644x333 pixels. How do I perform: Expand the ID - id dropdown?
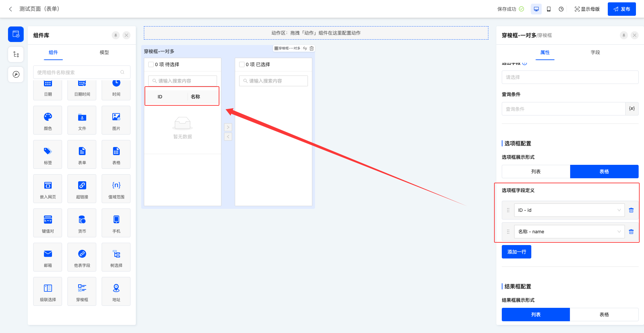tap(569, 210)
